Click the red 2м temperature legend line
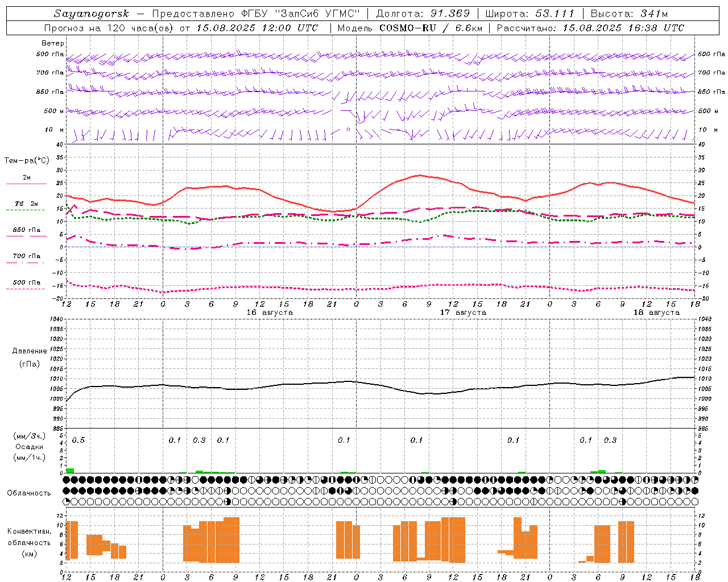This screenshot has width=728, height=582. pyautogui.click(x=26, y=184)
